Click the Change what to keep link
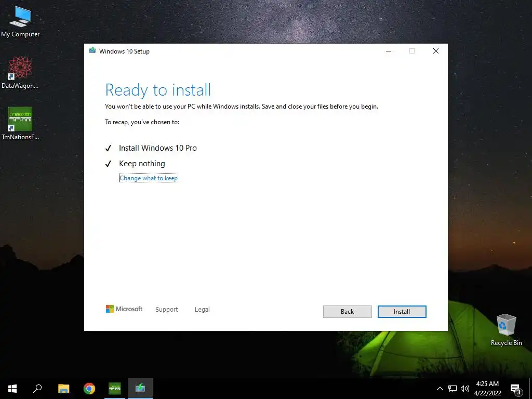The height and width of the screenshot is (399, 532). tap(149, 178)
